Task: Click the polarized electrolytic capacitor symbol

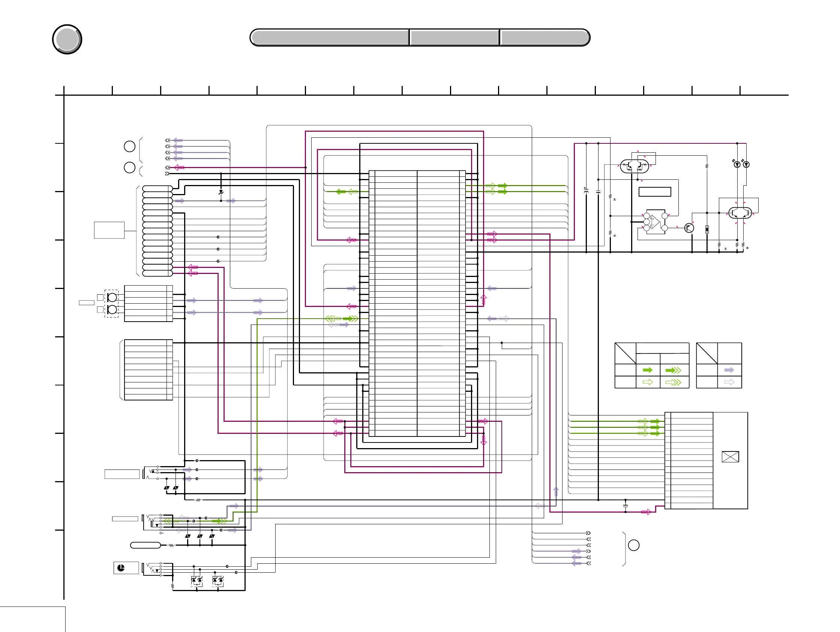Action: [586, 190]
